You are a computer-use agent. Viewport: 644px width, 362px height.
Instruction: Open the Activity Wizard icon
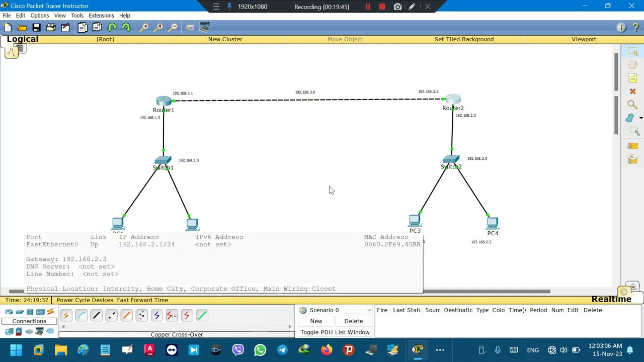pos(65,27)
